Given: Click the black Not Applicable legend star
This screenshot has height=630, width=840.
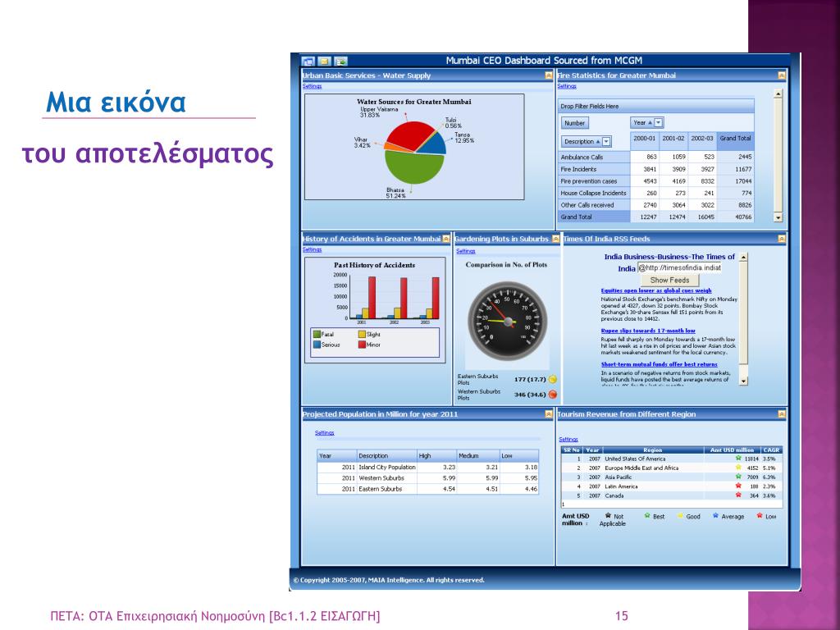Looking at the screenshot, I should point(608,515).
